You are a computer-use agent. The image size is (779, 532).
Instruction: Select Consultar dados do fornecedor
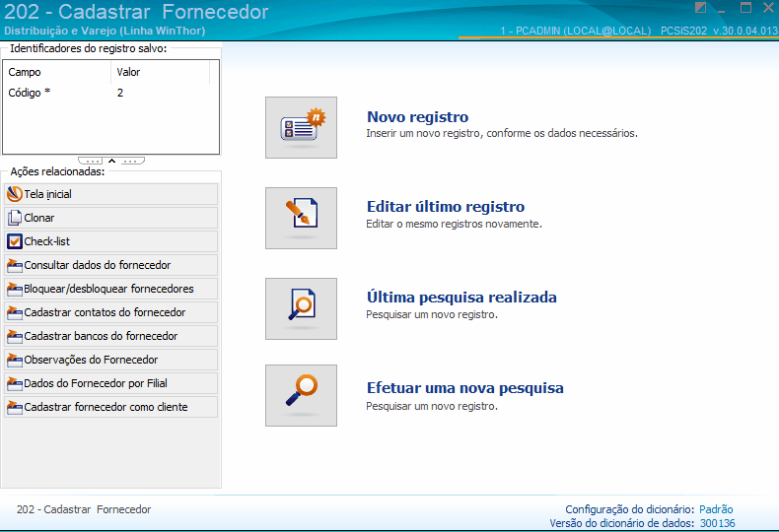(x=111, y=265)
